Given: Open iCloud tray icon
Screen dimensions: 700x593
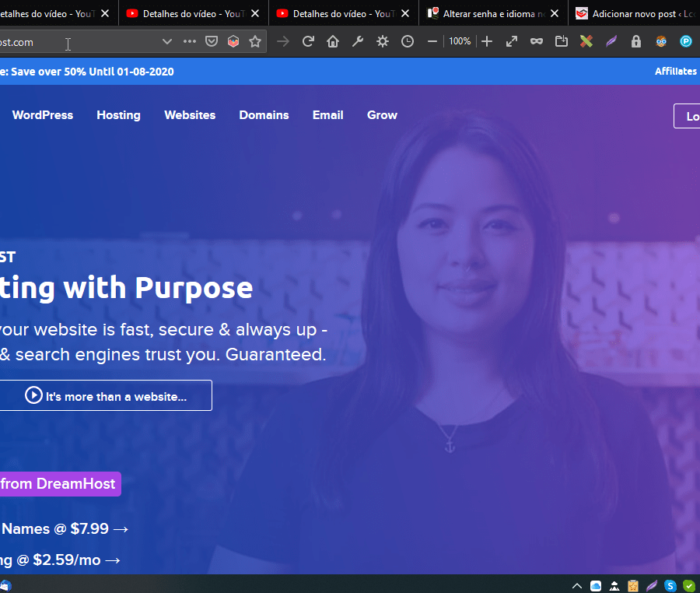Looking at the screenshot, I should 596,585.
